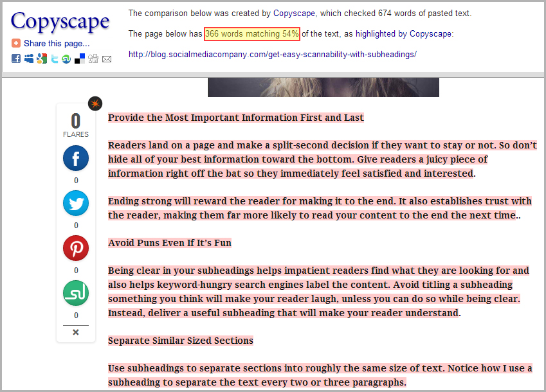Image resolution: width=546 pixels, height=392 pixels.
Task: Click the Copyscape logo
Action: 60,22
